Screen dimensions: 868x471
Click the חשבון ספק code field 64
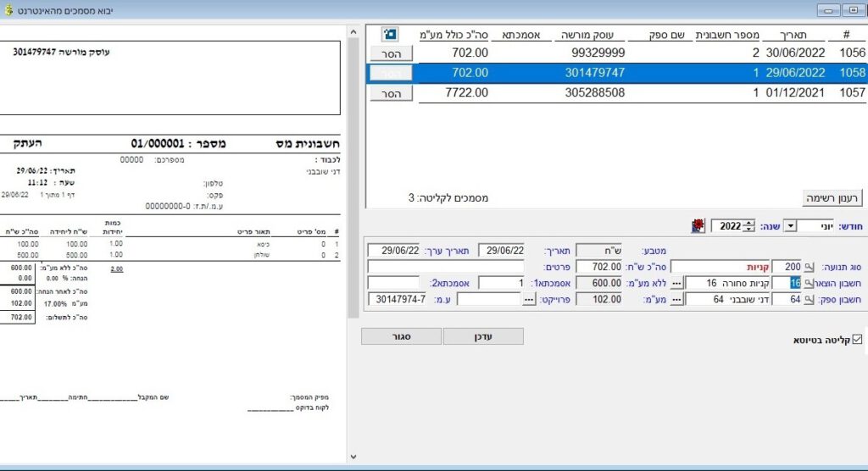point(787,299)
